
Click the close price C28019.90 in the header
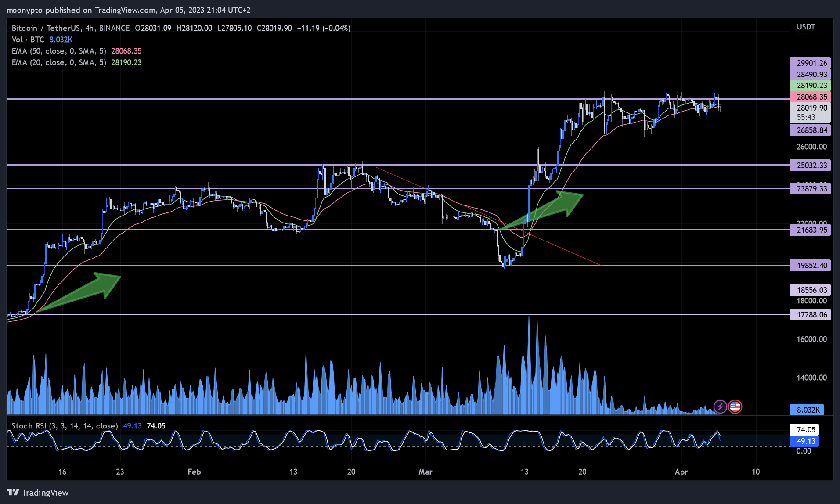click(274, 28)
